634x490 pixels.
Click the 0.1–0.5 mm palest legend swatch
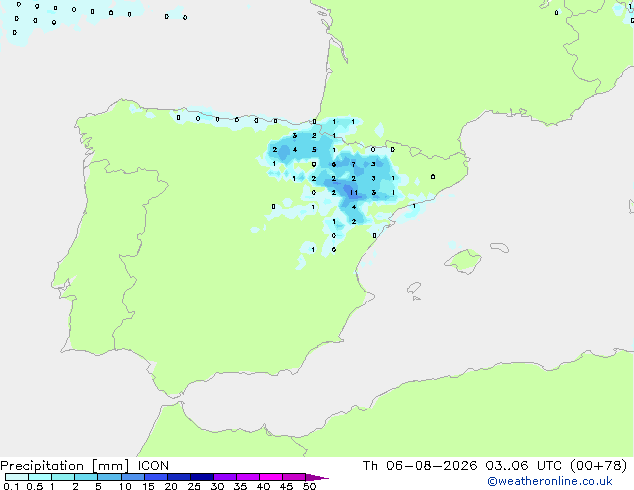(17, 477)
